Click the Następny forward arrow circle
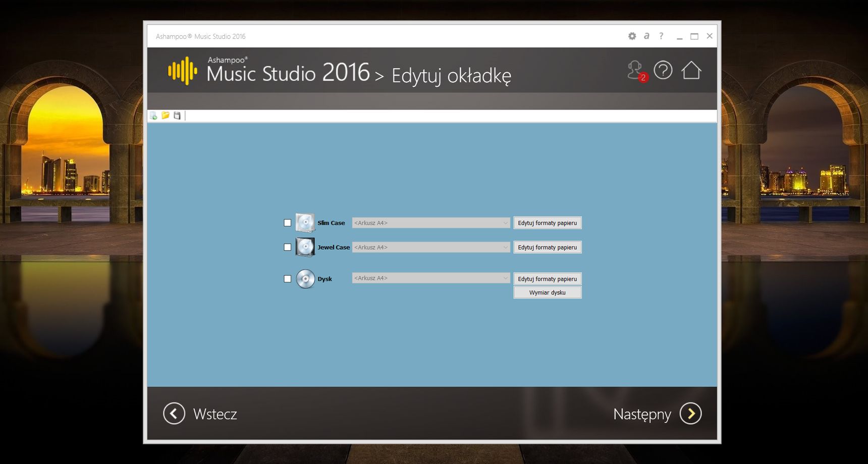Image resolution: width=868 pixels, height=464 pixels. click(x=691, y=414)
